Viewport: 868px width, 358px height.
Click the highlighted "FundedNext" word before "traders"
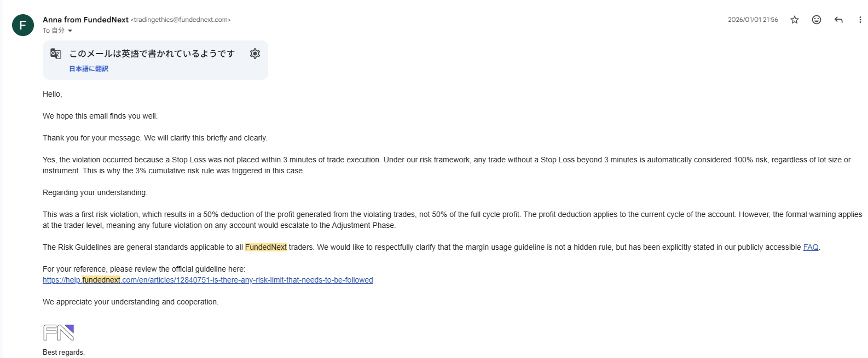[x=266, y=247]
